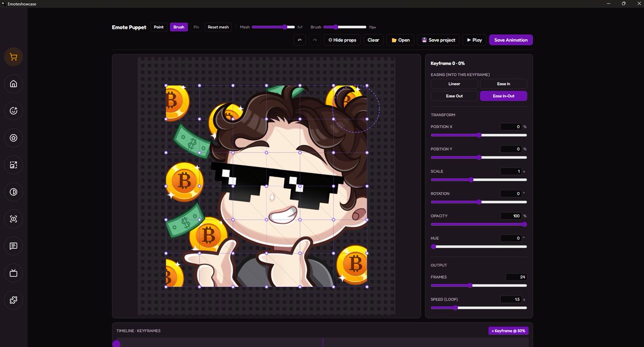Click Save project

point(438,40)
